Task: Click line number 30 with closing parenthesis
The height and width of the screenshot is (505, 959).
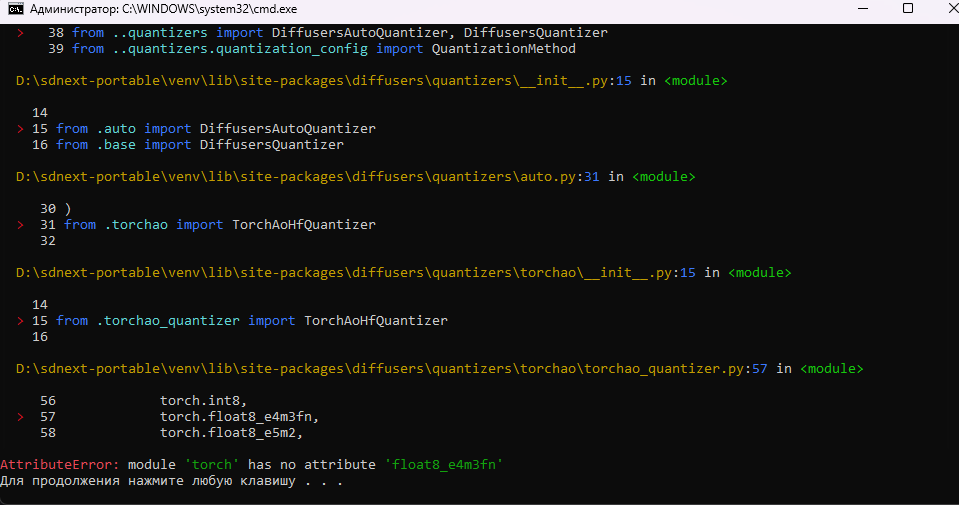Action: pos(56,208)
